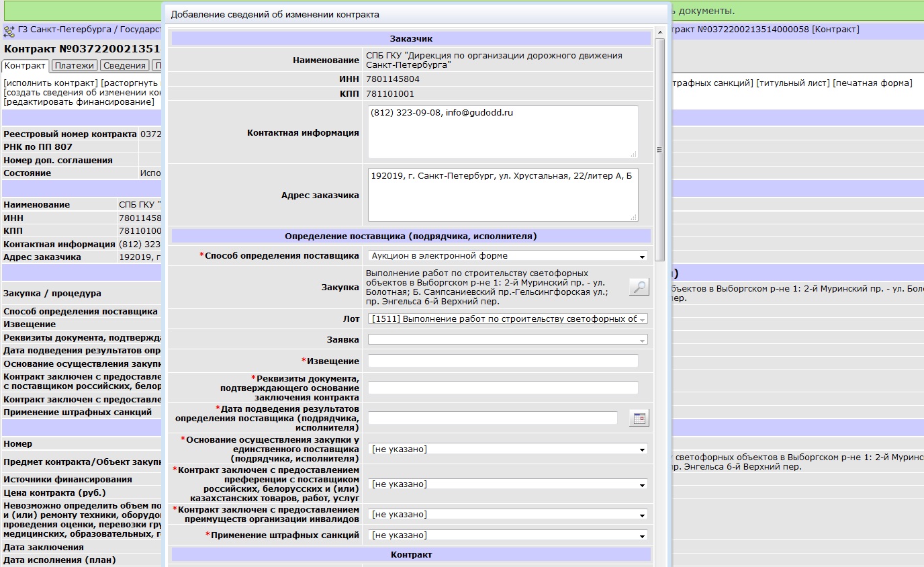Image resolution: width=924 pixels, height=567 pixels.
Task: Open the Лот dropdown list
Action: pyautogui.click(x=508, y=319)
